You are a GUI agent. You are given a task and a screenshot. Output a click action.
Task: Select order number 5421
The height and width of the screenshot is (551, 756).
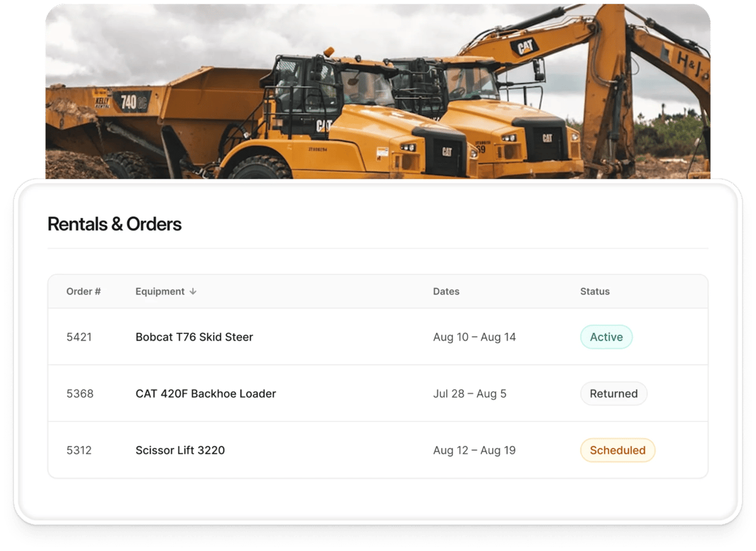click(79, 337)
